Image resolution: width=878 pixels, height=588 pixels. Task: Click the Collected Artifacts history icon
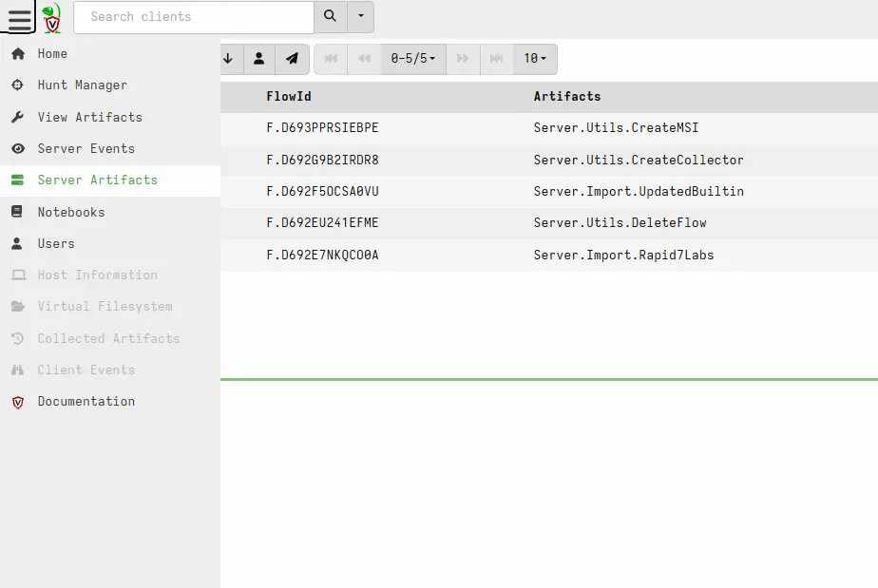tap(18, 338)
